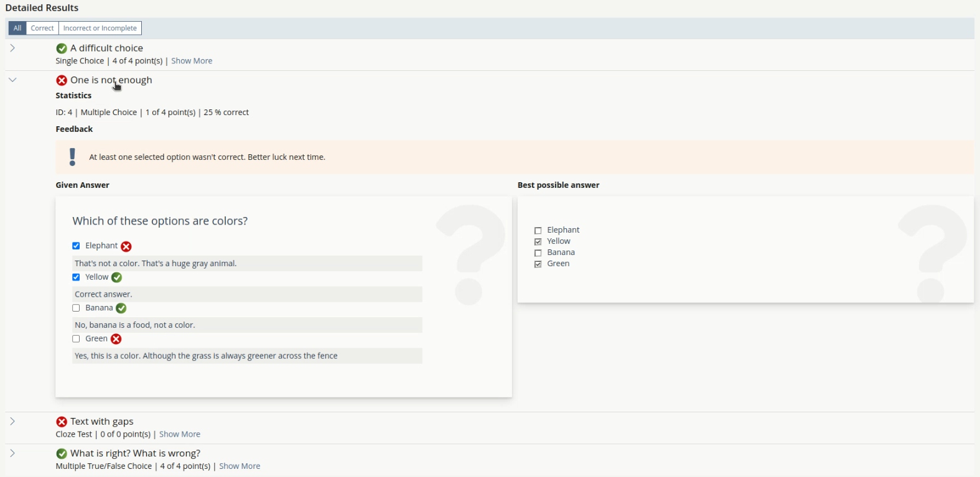Click green checkmark next to Banana option
Image resolution: width=980 pixels, height=477 pixels.
click(x=121, y=308)
